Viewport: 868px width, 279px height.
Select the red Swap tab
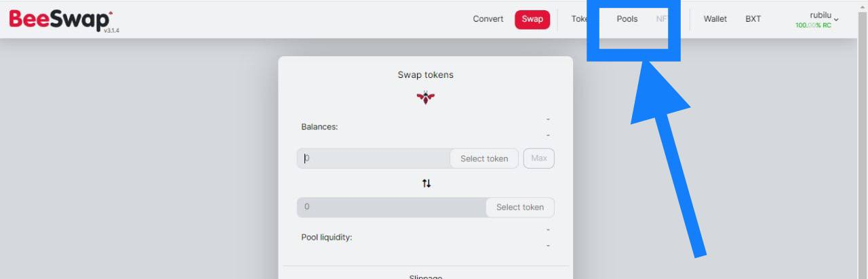coord(532,19)
